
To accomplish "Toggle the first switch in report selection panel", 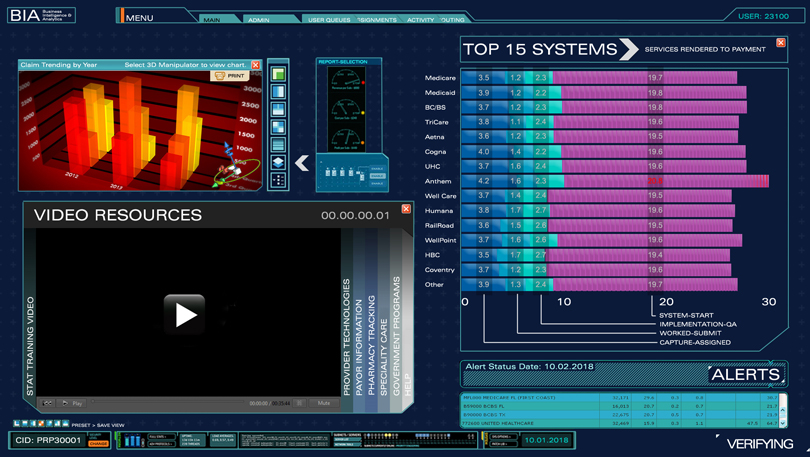I will coord(328,172).
